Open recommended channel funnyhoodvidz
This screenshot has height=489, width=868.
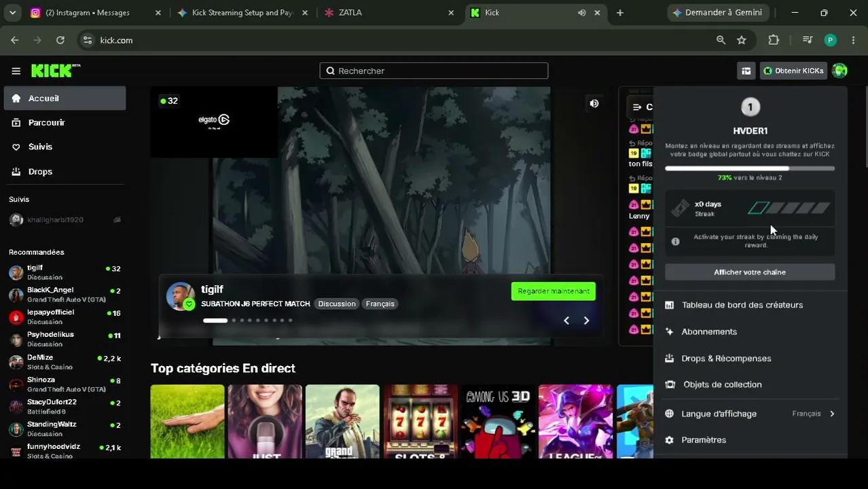65,451
